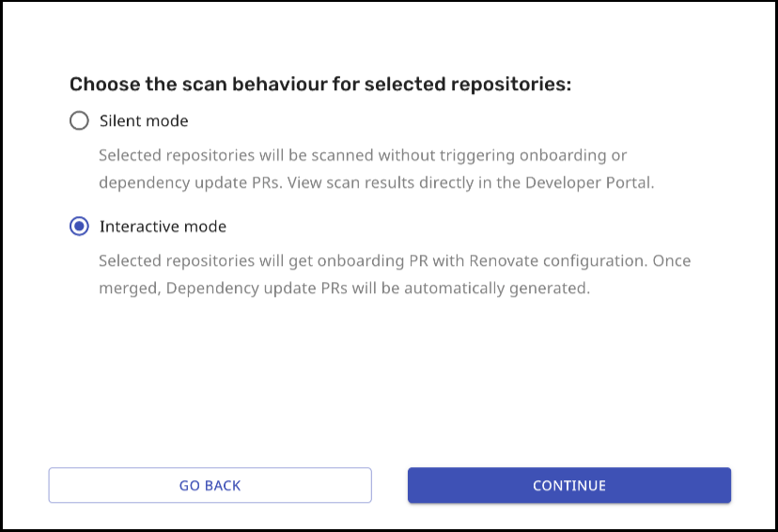This screenshot has width=778, height=532.
Task: Click the Interactive mode description paragraph
Action: pos(395,274)
